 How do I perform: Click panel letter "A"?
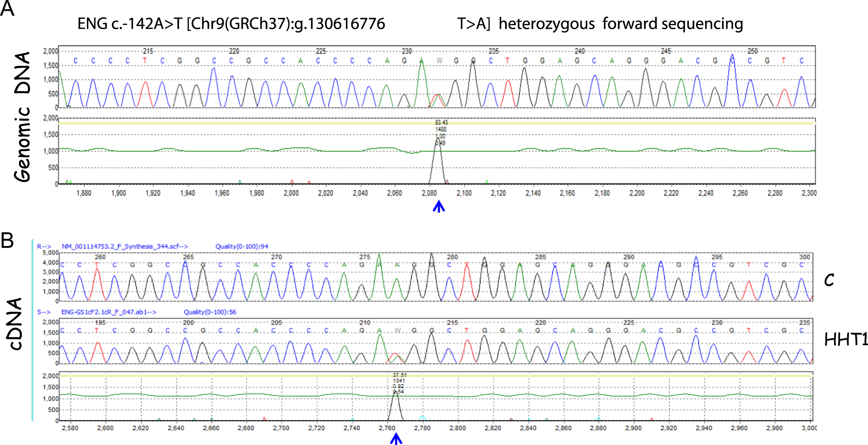(7, 8)
